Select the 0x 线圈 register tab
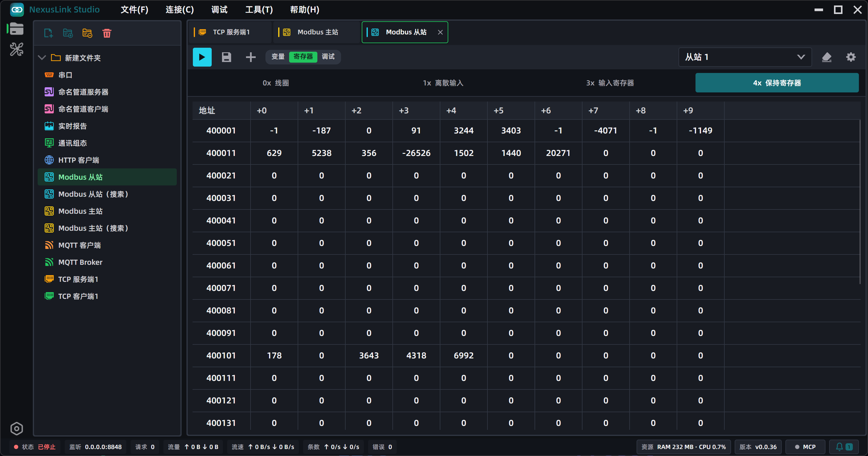868x456 pixels. pos(276,83)
